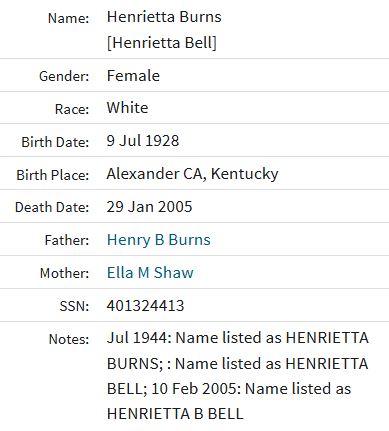This screenshot has width=389, height=431.
Task: Click the Name field label
Action: pos(69,18)
